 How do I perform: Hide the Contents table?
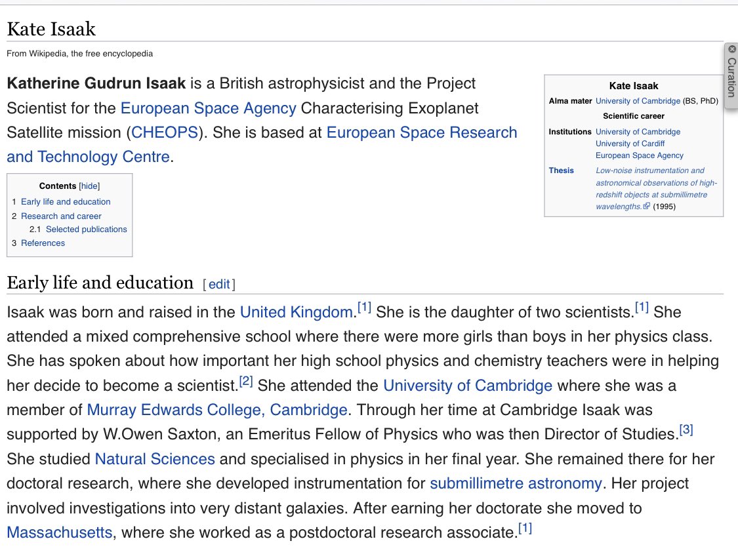click(89, 186)
